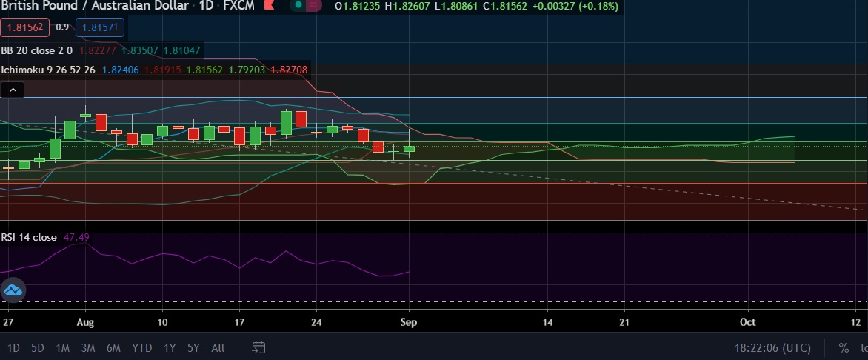Open timezone menu at 18:22:06 (UTC)
Viewport: 868px width, 360px height.
click(772, 348)
